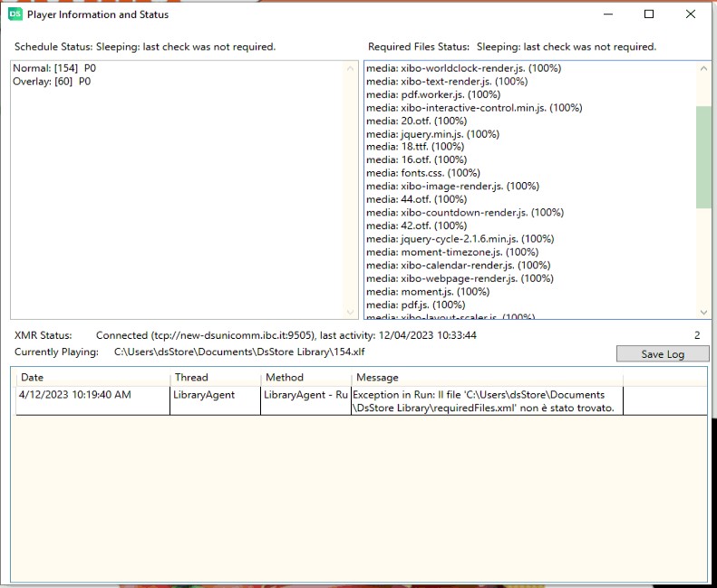This screenshot has height=588, width=717.
Task: Select 'media: jquery-cycle-2.1.6.min.js' row
Action: [460, 239]
